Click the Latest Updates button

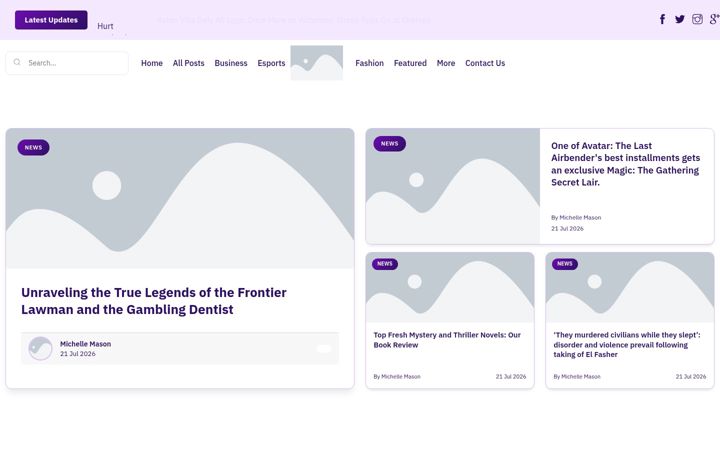pos(51,20)
